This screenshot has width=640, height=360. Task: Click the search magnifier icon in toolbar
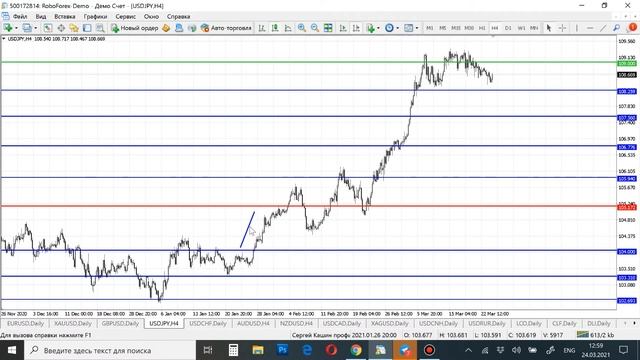pyautogui.click(x=617, y=28)
